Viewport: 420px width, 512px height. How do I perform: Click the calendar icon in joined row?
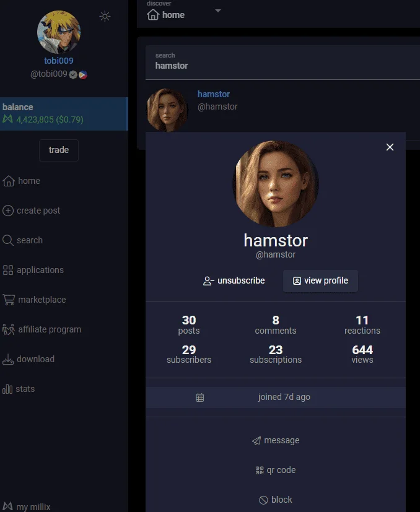coord(199,397)
